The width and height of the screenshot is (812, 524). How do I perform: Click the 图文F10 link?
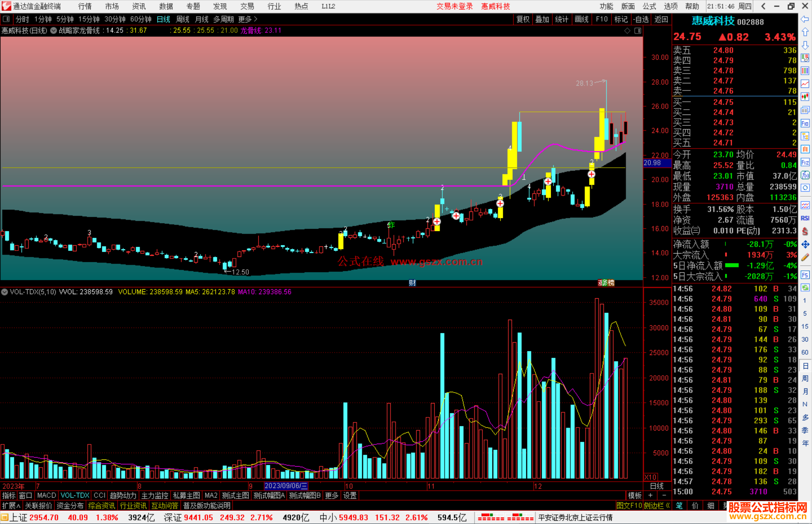(629, 506)
